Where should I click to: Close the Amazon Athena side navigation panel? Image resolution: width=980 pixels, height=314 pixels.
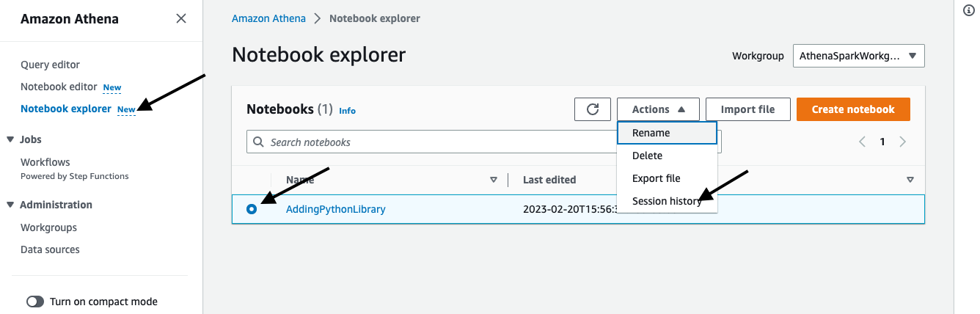point(181,19)
